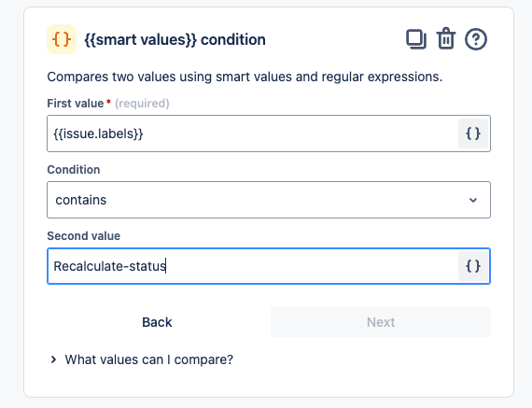Expand the chevron beside What values can I compare
Image resolution: width=532 pixels, height=408 pixels.
53,359
